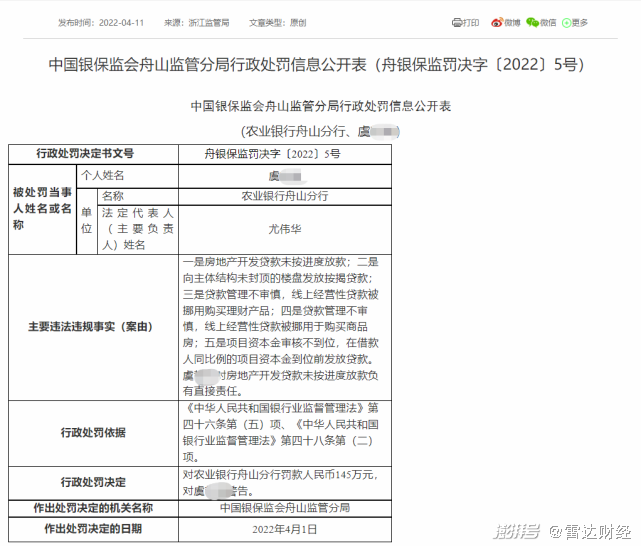This screenshot has height=546, width=641.
Task: Share via the WeChat (微信) icon
Action: (x=532, y=22)
